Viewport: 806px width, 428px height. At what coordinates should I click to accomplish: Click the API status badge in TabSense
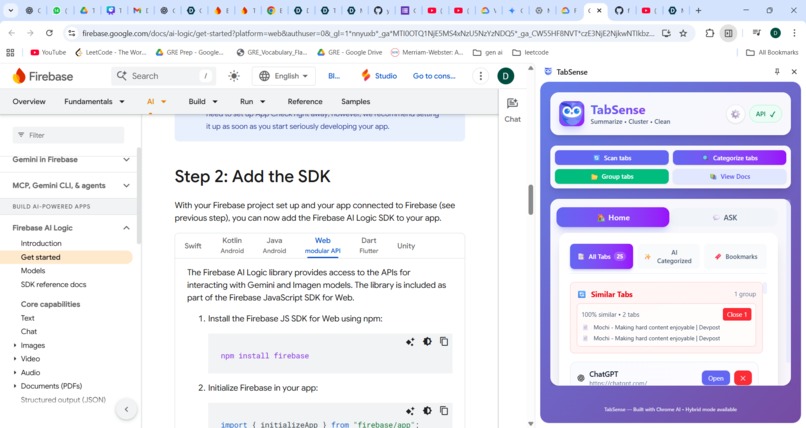click(x=765, y=114)
